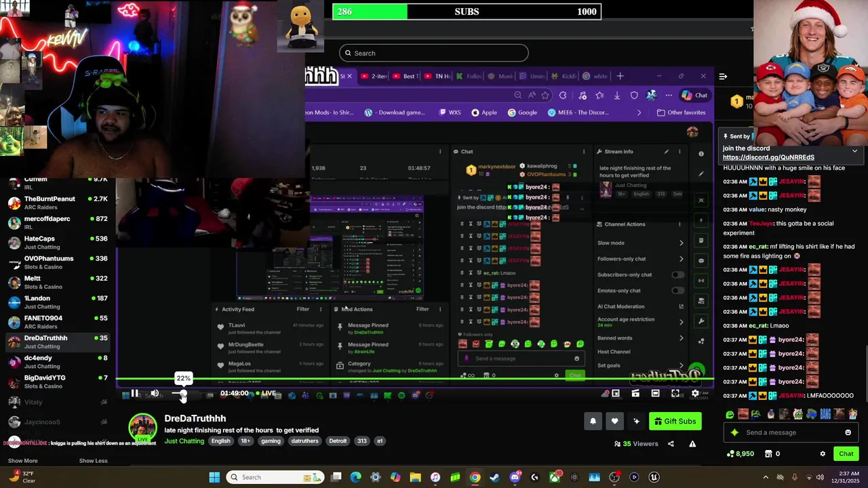Open the Other favorites folder
This screenshot has height=488, width=868.
pos(682,113)
